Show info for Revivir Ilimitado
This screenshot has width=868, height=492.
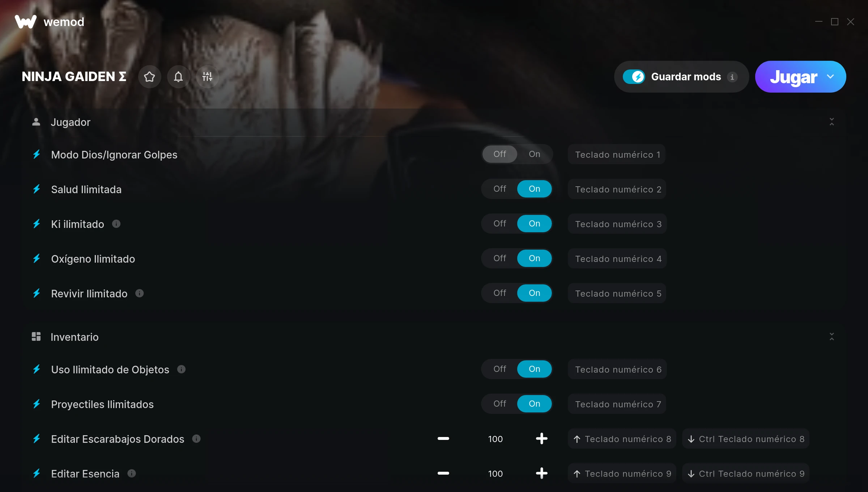click(x=140, y=293)
